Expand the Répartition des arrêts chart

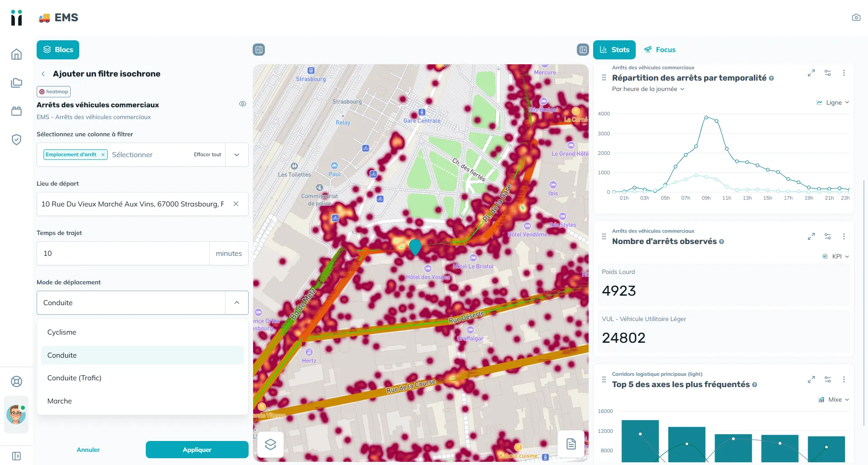pyautogui.click(x=811, y=73)
